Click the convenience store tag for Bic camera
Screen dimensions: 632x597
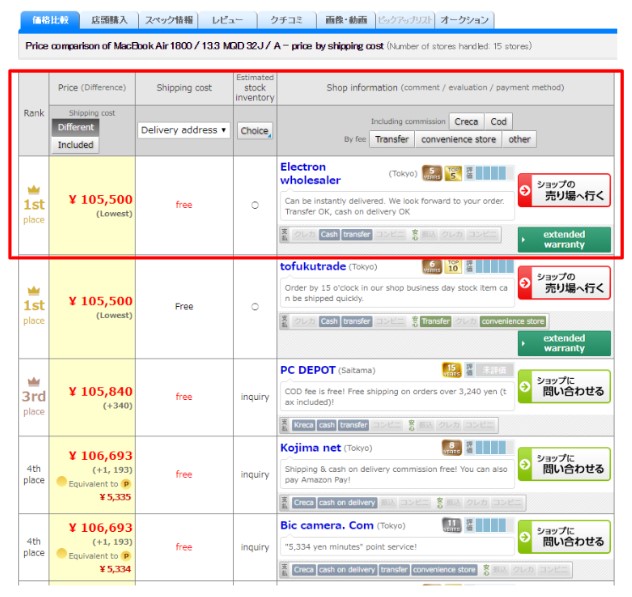pyautogui.click(x=444, y=570)
